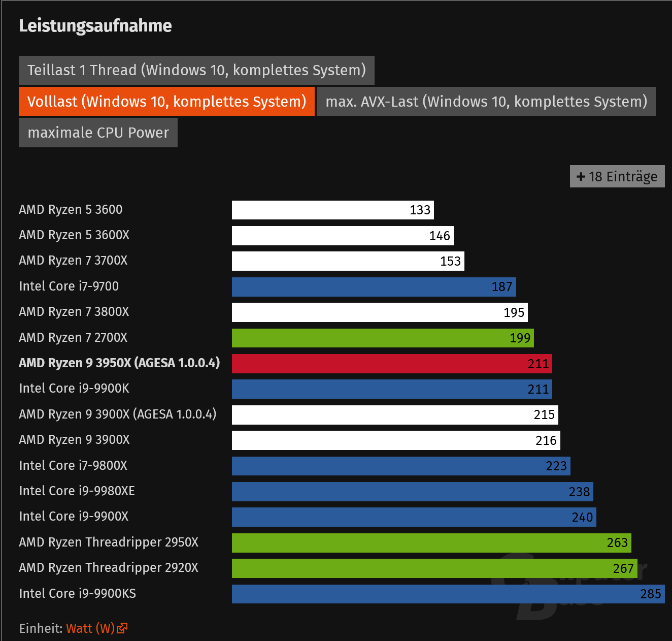Click the Leistungsaufnahme heading
Image resolution: width=672 pixels, height=641 pixels.
95,26
